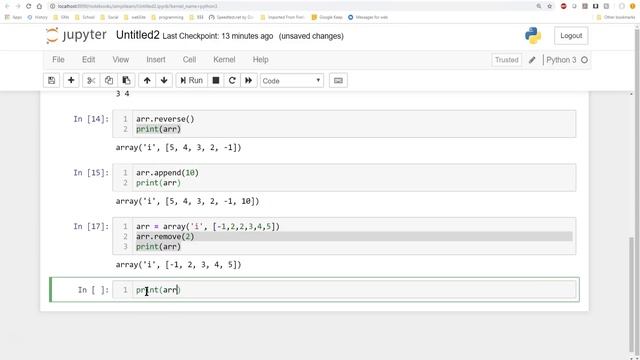Click the browser address bar URL

tap(138, 6)
